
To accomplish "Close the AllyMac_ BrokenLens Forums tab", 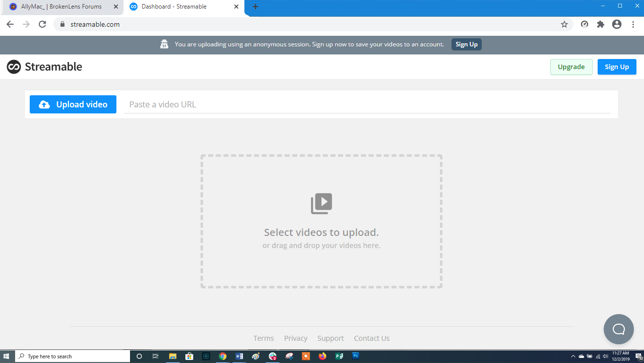I will point(115,7).
